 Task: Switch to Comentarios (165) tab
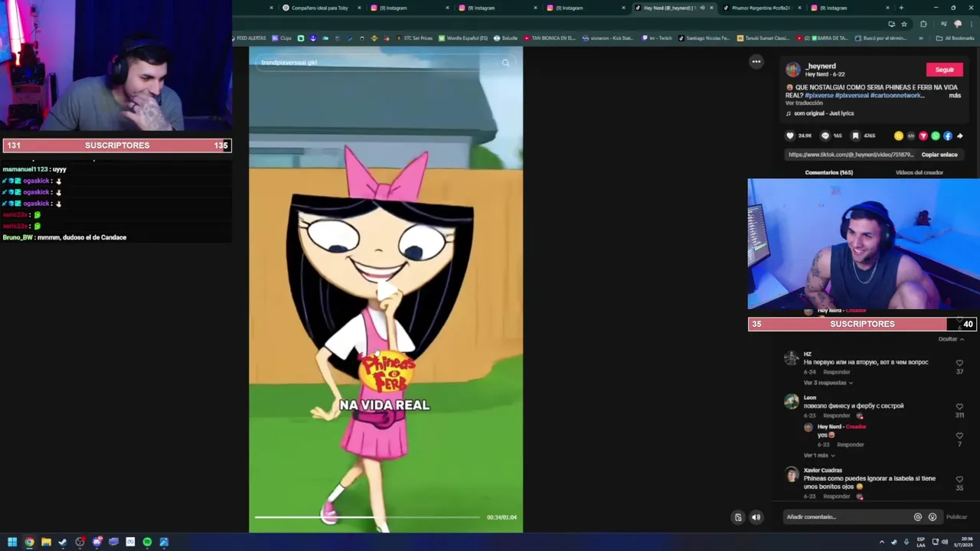tap(828, 173)
